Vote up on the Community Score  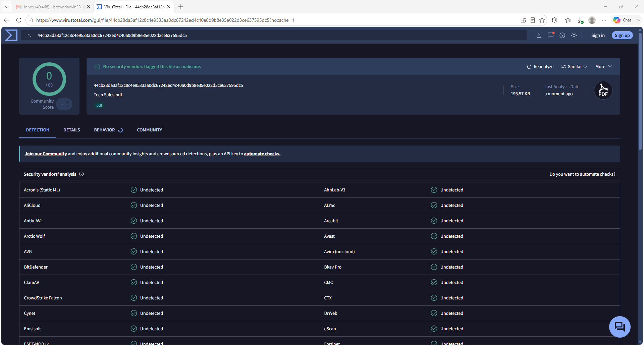[68, 102]
